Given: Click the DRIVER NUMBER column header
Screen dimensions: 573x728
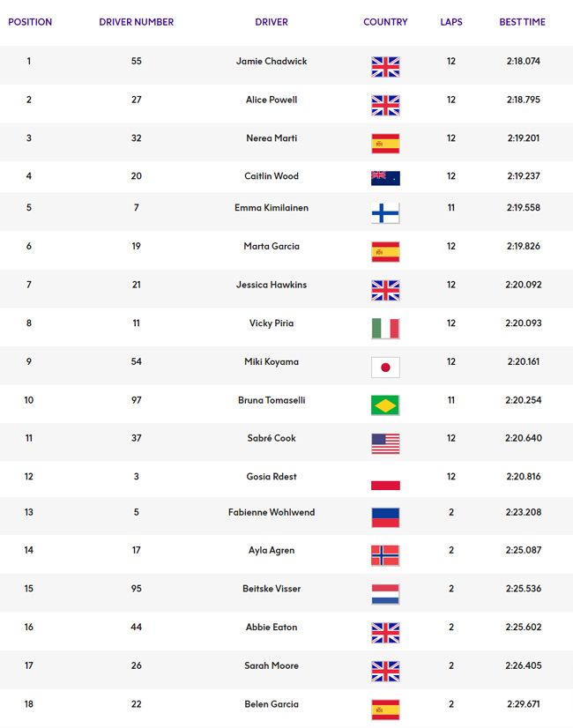Looking at the screenshot, I should [x=137, y=22].
